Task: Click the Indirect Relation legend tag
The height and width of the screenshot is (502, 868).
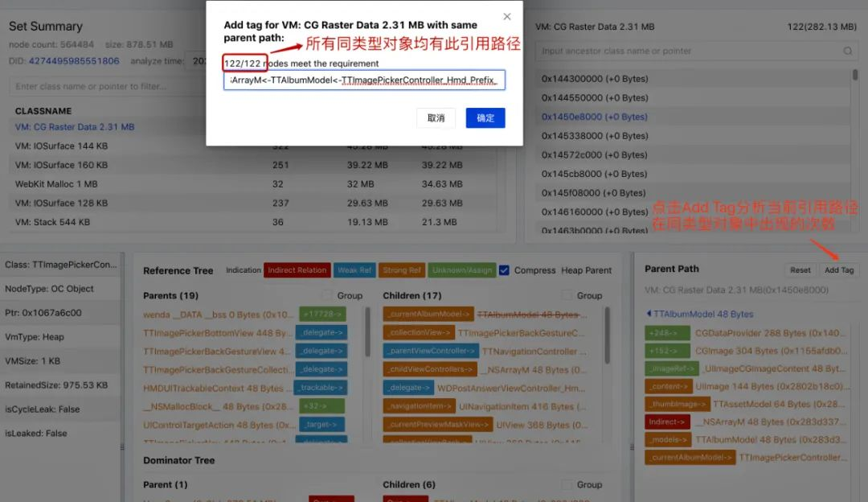Action: pos(297,270)
